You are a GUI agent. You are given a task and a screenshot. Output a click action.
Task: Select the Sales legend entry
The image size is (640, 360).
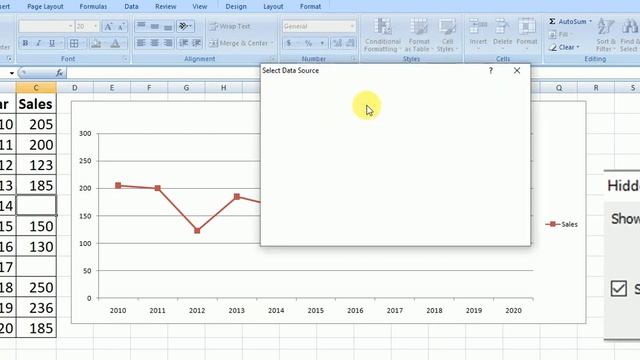coord(562,224)
